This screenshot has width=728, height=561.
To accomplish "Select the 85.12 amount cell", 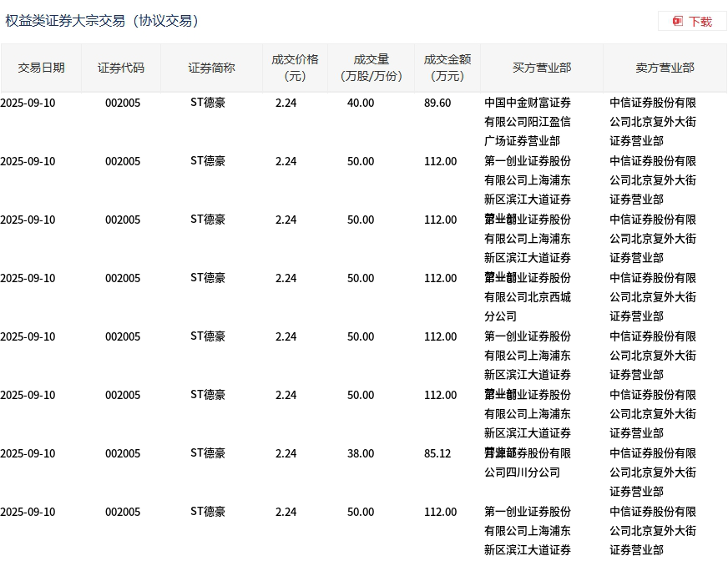I will tap(437, 453).
